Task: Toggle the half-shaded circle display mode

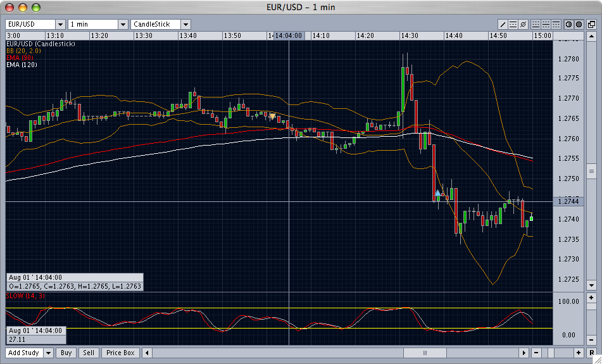Action: (x=568, y=25)
